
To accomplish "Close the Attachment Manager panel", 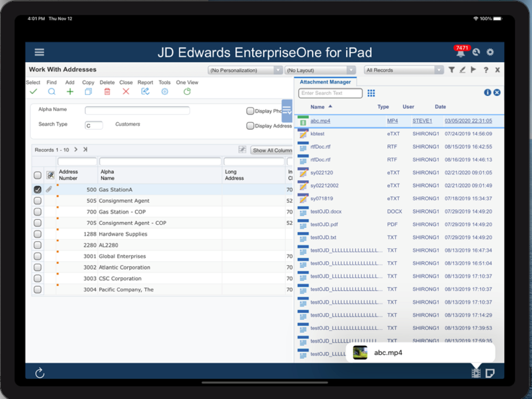I will (497, 92).
